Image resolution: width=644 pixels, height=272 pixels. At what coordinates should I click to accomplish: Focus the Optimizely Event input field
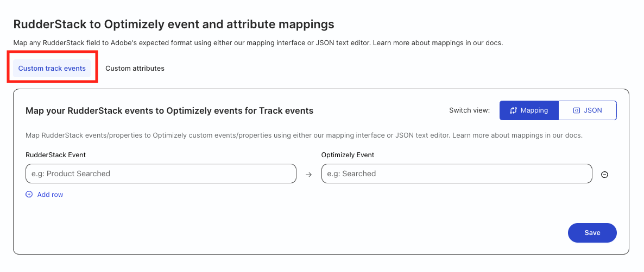point(457,174)
